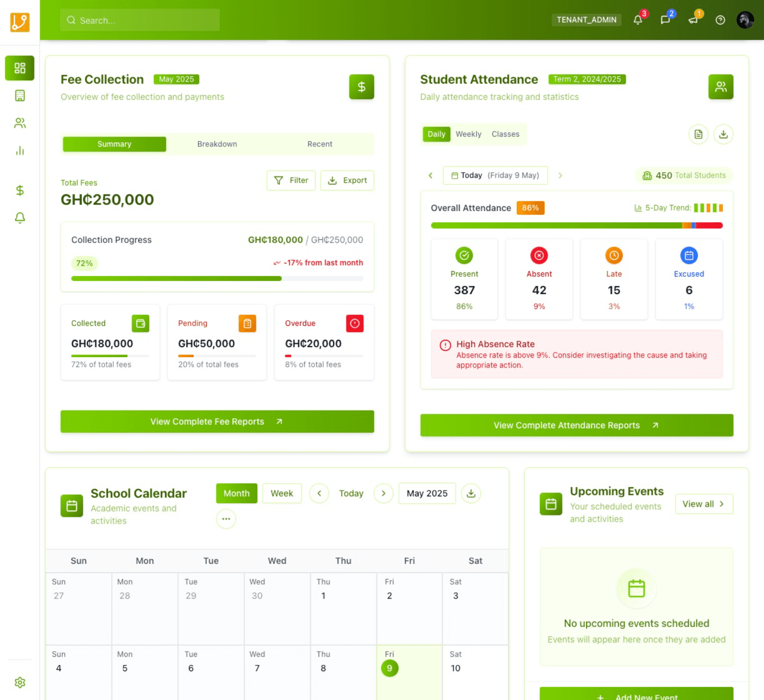Select Daily attendance view
The image size is (764, 700).
(x=436, y=134)
